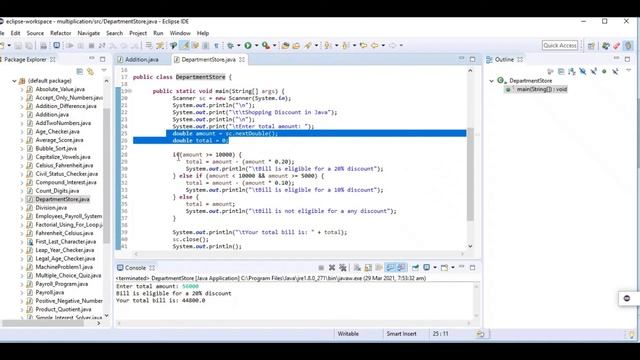Click the Pin Console icon
This screenshot has height=360, width=640.
(x=415, y=268)
